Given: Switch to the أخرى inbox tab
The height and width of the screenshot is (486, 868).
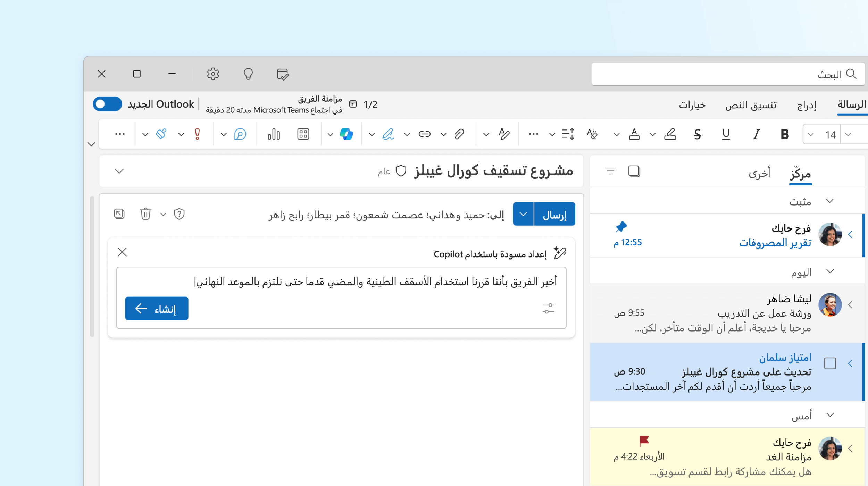Looking at the screenshot, I should [x=759, y=173].
